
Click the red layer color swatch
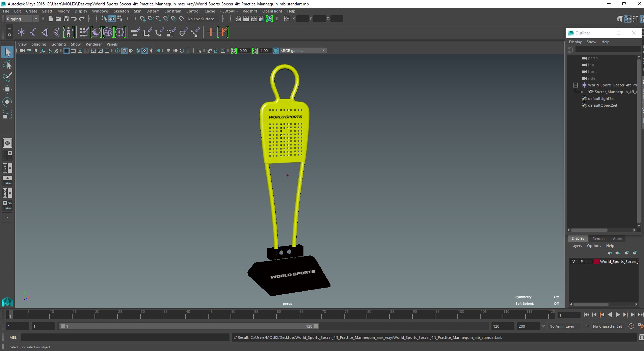pyautogui.click(x=596, y=262)
